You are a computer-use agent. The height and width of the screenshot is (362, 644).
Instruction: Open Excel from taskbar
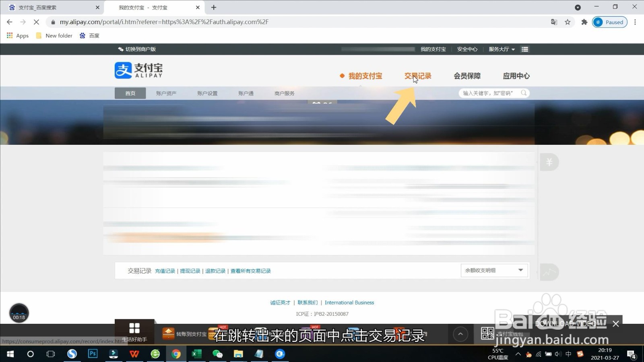pos(196,354)
